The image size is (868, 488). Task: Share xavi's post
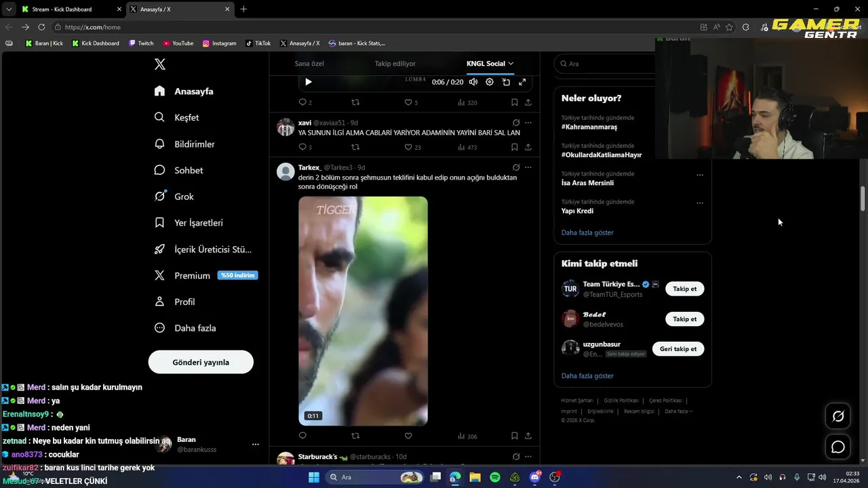tap(528, 147)
